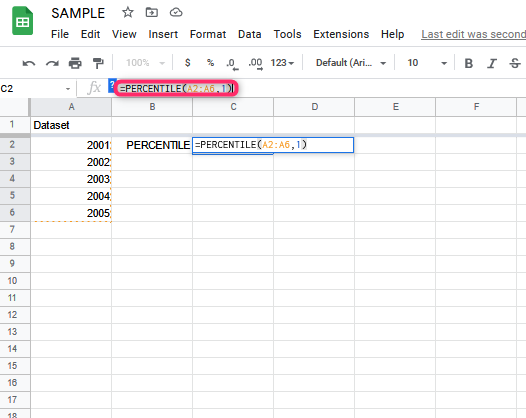Apply percent format button
Screen dimensions: 526x418
(210, 63)
